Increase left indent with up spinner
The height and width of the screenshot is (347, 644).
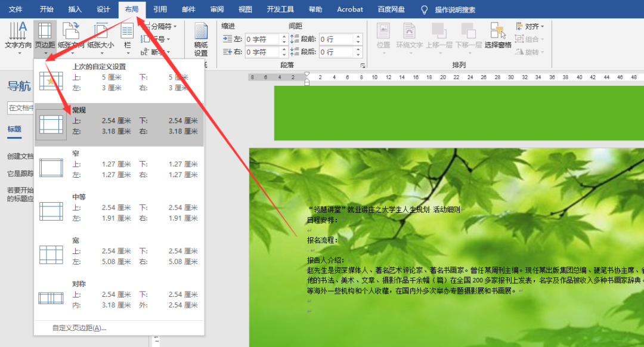click(284, 36)
